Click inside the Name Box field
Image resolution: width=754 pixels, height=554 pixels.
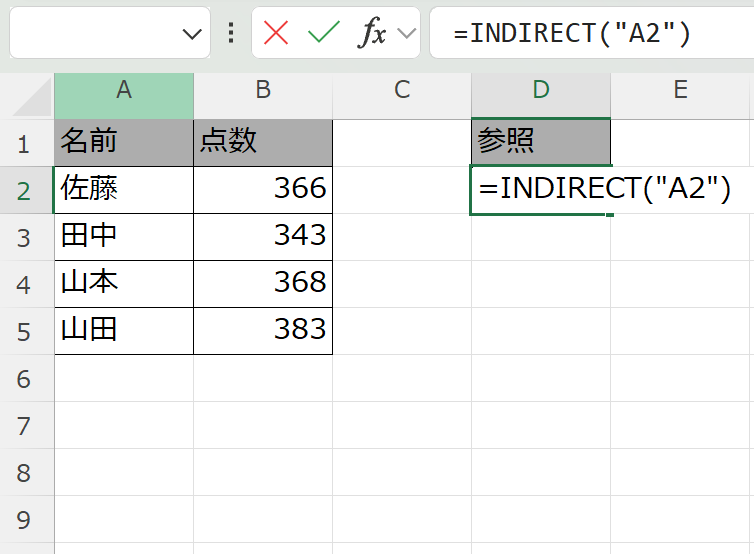pyautogui.click(x=95, y=34)
